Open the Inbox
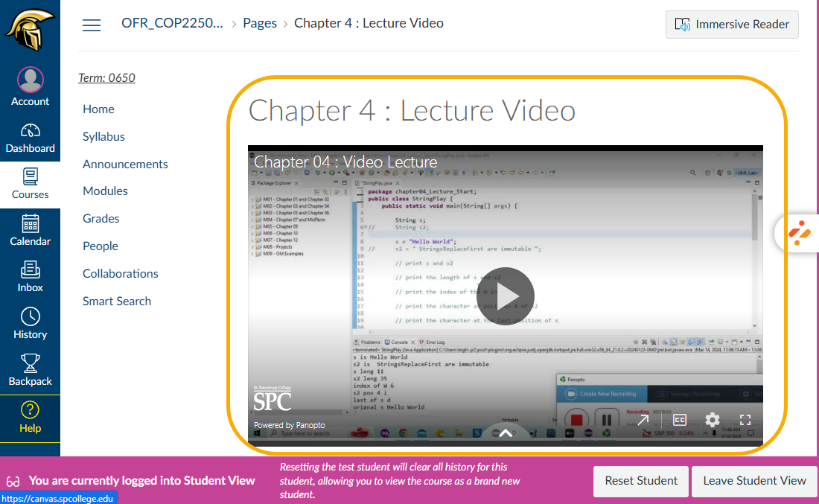This screenshot has width=819, height=504. 30,278
